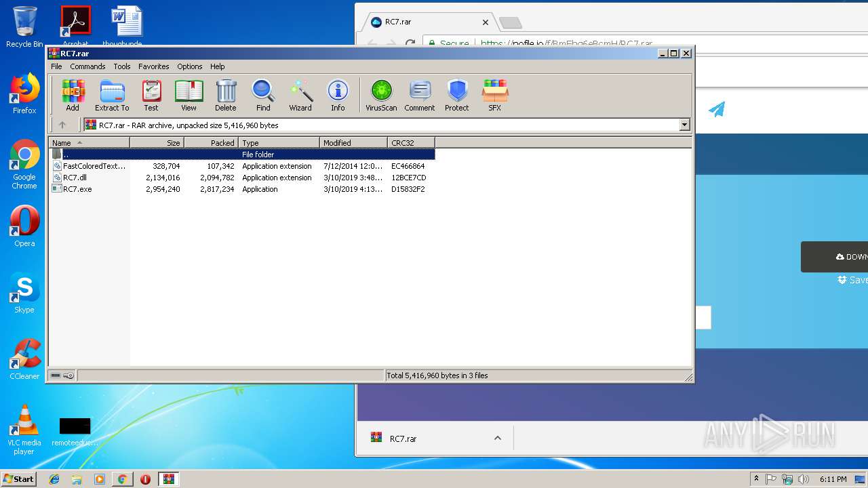Open the View toolbar icon
Screen dimensions: 868x488
coord(189,95)
